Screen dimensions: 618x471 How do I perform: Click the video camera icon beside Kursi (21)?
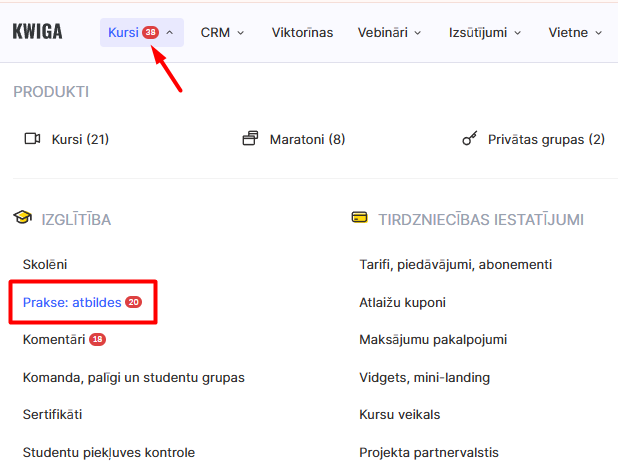[x=32, y=139]
